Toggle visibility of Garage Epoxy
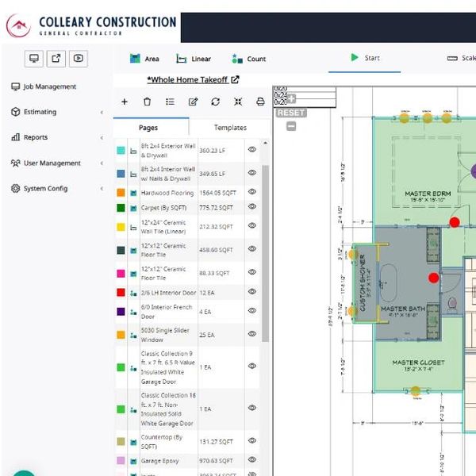The width and height of the screenshot is (476, 476). pyautogui.click(x=252, y=459)
